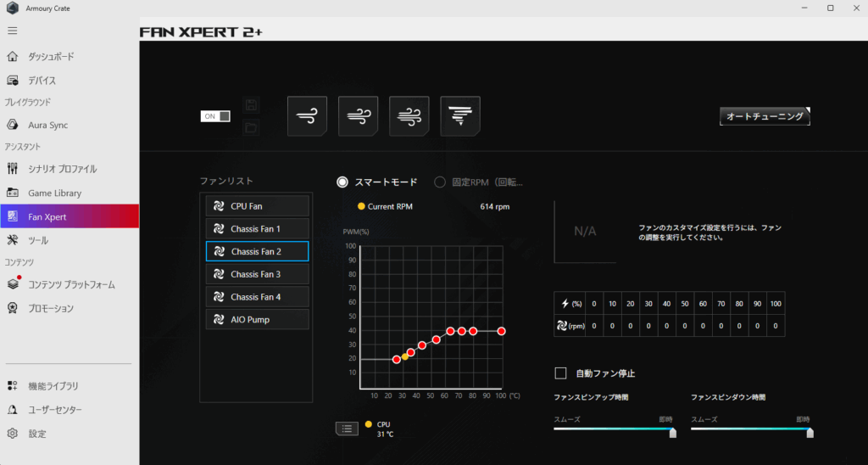Open コンテンツ プラットフォーム in the sidebar
The height and width of the screenshot is (465, 868).
tap(70, 284)
